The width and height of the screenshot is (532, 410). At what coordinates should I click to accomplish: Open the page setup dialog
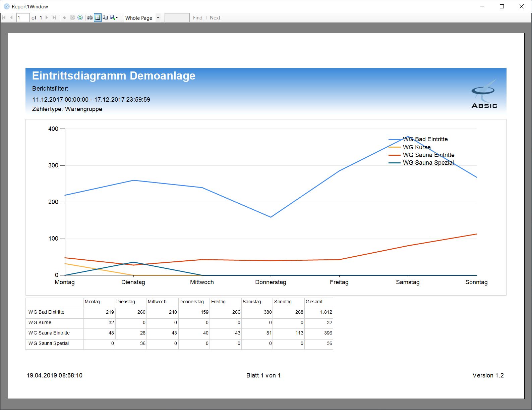pyautogui.click(x=105, y=18)
